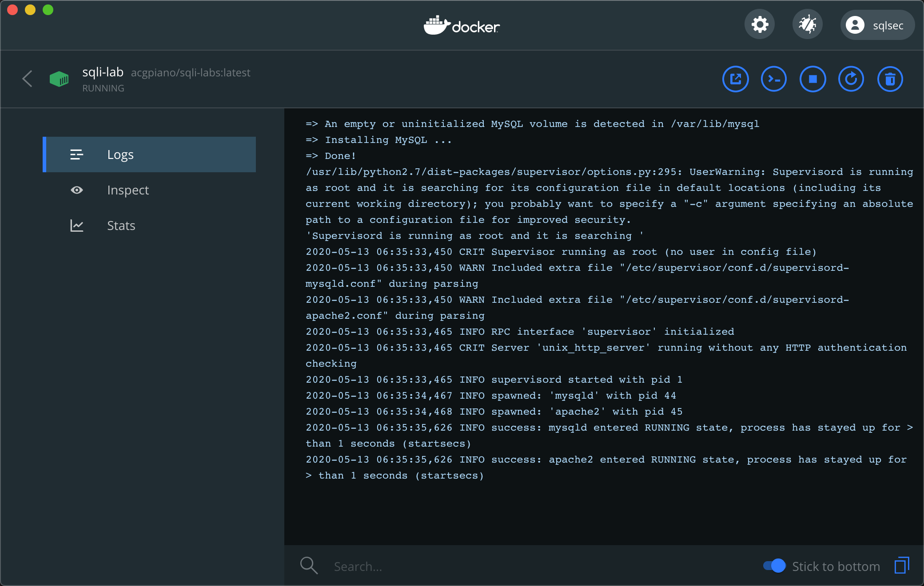Go back using the left chevron
The height and width of the screenshot is (586, 924).
[27, 79]
